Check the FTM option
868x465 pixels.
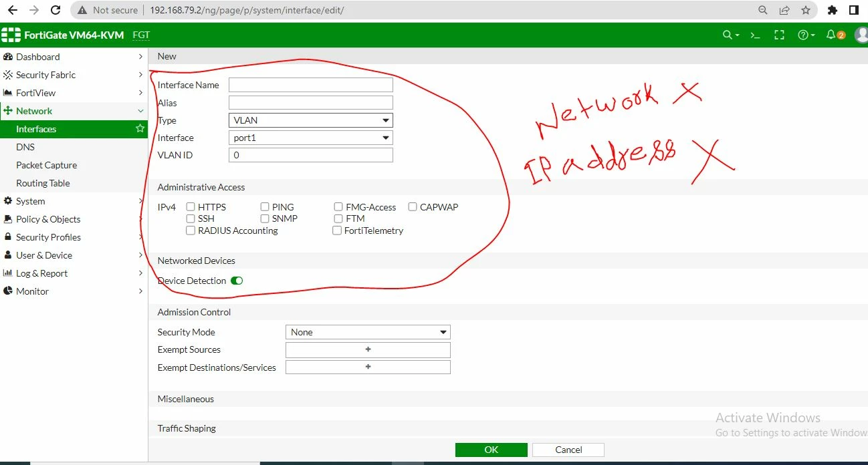click(338, 218)
